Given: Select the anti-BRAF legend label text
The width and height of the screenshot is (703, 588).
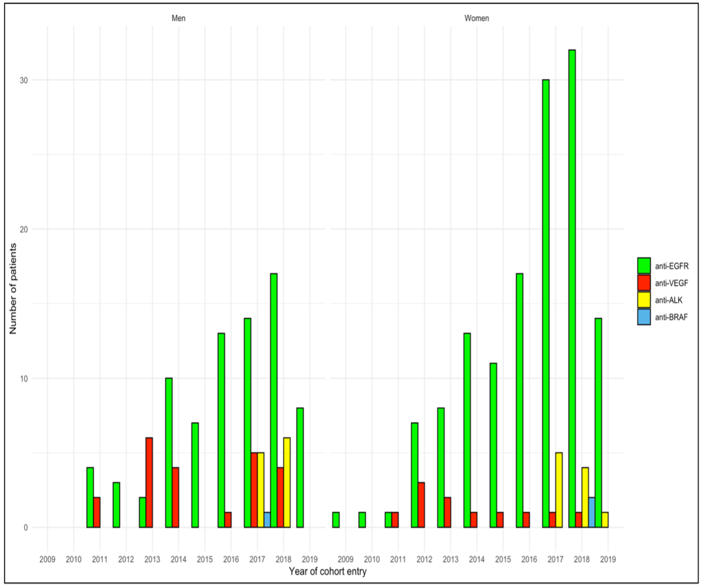Looking at the screenshot, I should (671, 317).
